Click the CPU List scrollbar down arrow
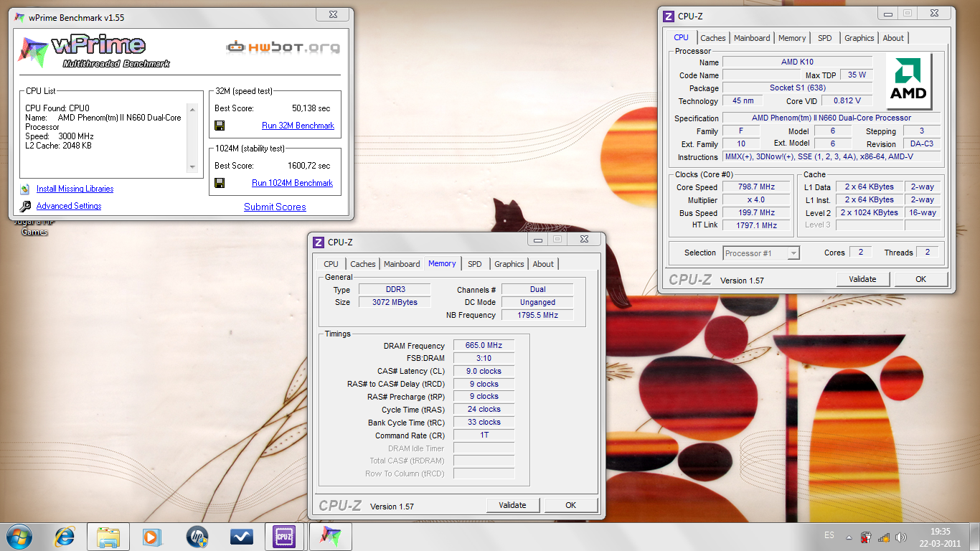 pyautogui.click(x=192, y=167)
